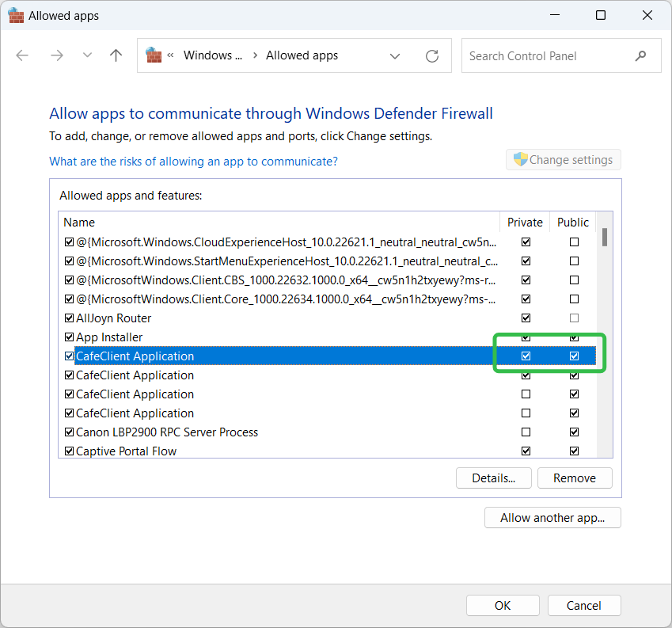Image resolution: width=672 pixels, height=628 pixels.
Task: Toggle Private for StartMenuExperienceHost
Action: click(526, 261)
